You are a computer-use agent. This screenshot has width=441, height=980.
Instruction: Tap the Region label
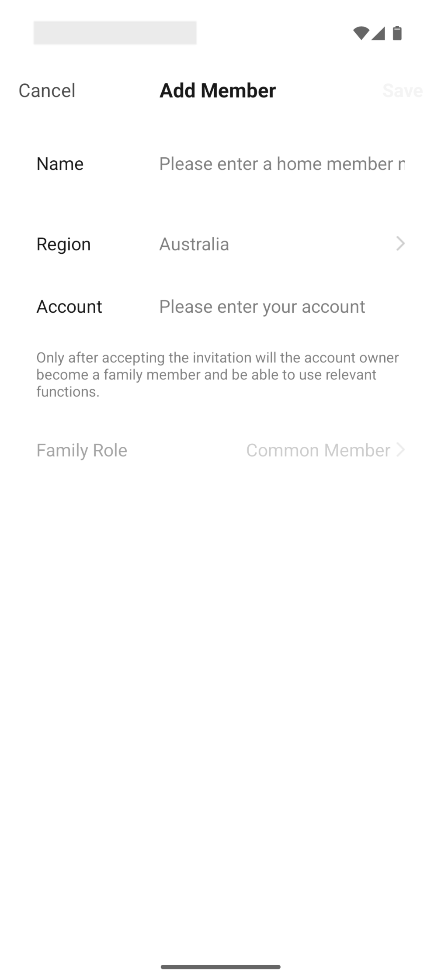[64, 244]
